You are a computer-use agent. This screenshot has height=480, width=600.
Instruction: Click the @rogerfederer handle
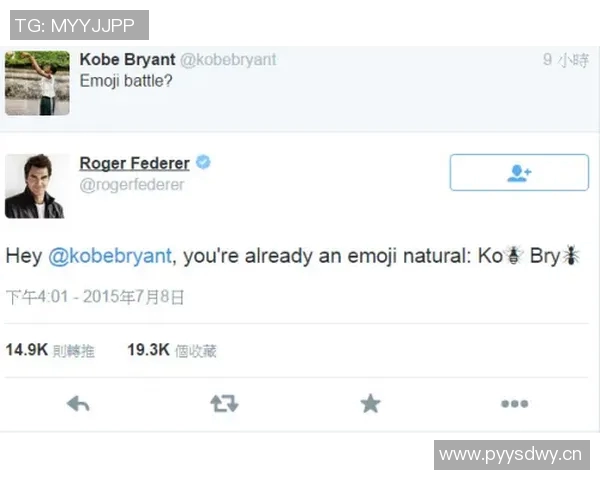[132, 185]
